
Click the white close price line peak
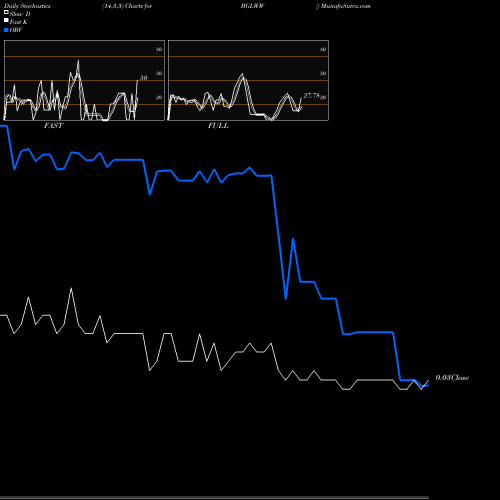[71, 289]
